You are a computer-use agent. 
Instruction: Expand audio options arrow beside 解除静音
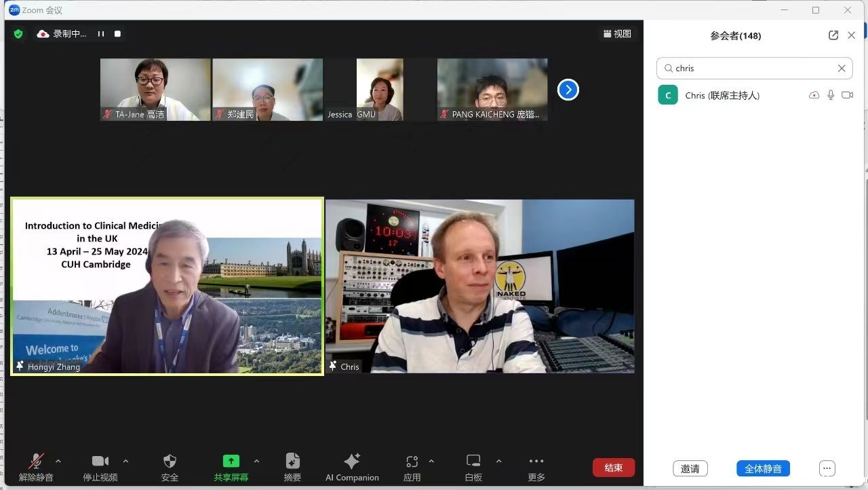58,461
